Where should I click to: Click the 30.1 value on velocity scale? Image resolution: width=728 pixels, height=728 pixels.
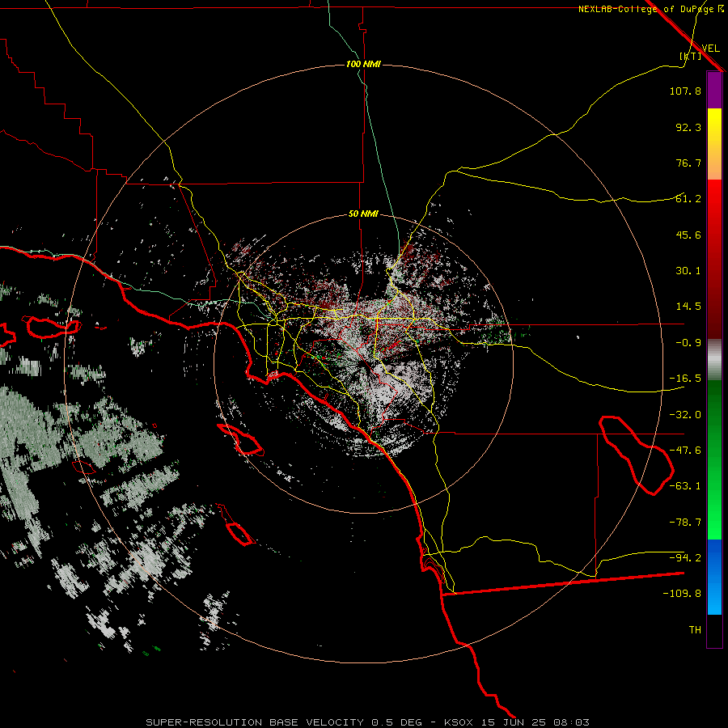[688, 271]
